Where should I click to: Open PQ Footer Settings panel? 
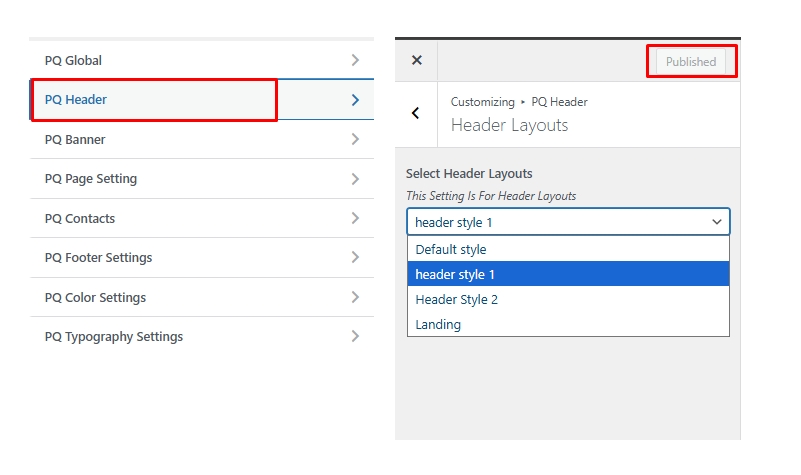click(99, 258)
